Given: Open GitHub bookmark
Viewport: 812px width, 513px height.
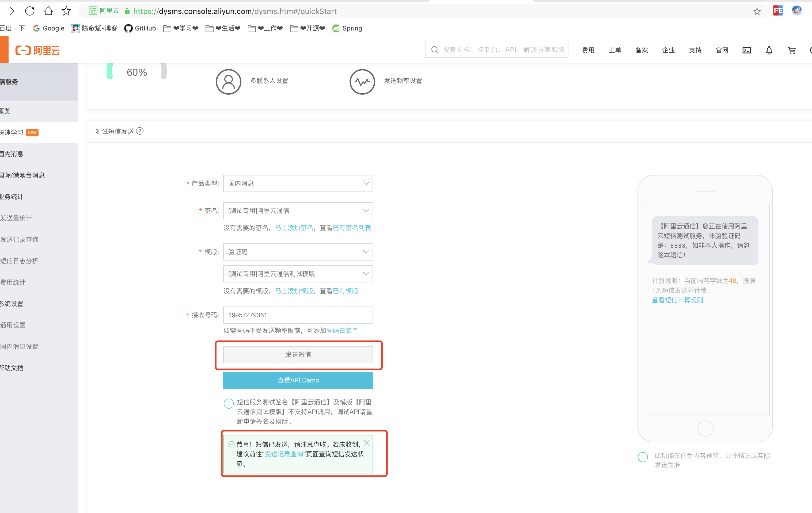Looking at the screenshot, I should pos(140,28).
